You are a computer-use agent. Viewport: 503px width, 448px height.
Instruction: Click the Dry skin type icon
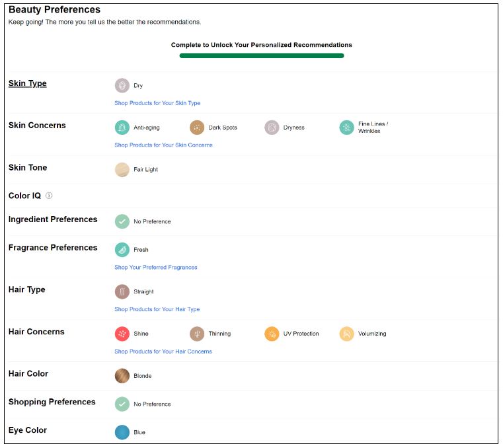point(122,85)
